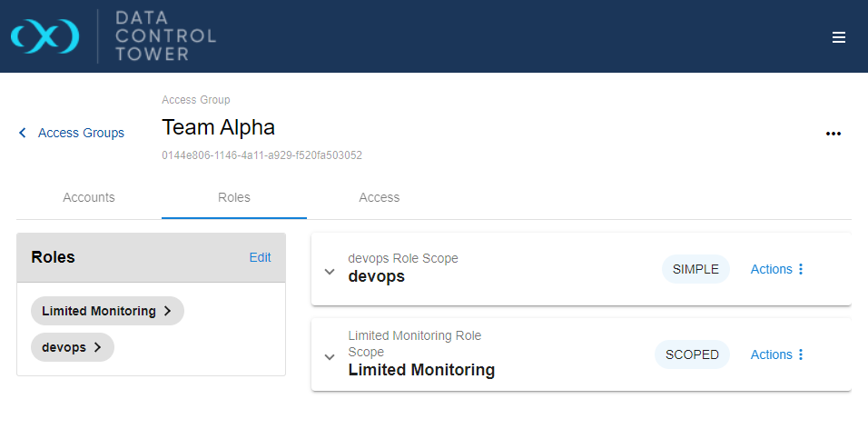Click the Limited Monitoring role chip label
This screenshot has width=868, height=439.
tap(98, 311)
